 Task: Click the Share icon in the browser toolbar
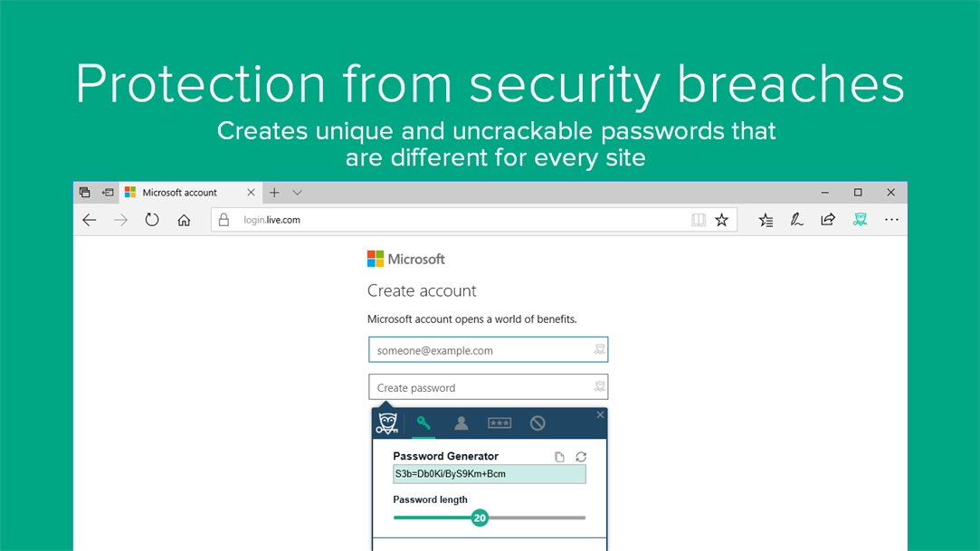coord(827,219)
